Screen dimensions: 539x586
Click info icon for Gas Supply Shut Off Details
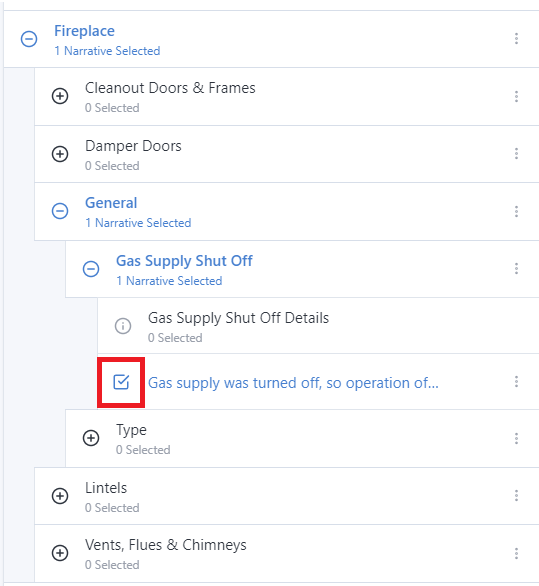point(123,326)
